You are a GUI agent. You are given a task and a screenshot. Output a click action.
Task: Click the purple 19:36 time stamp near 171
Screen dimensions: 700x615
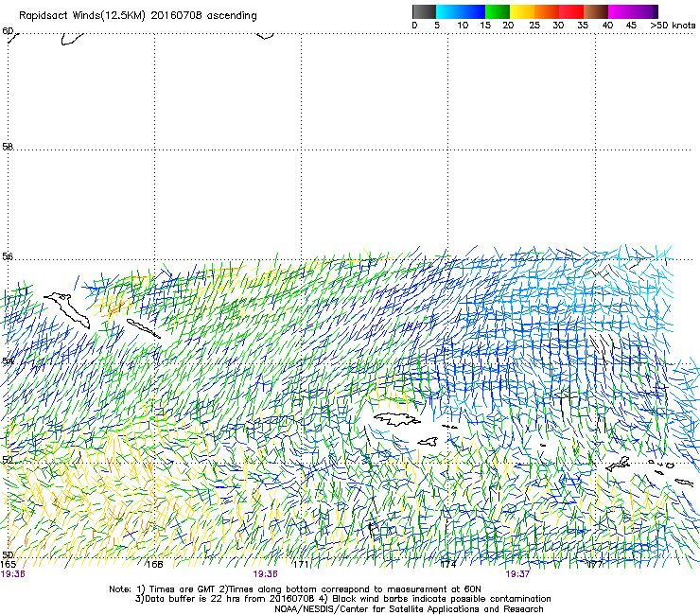[265, 574]
